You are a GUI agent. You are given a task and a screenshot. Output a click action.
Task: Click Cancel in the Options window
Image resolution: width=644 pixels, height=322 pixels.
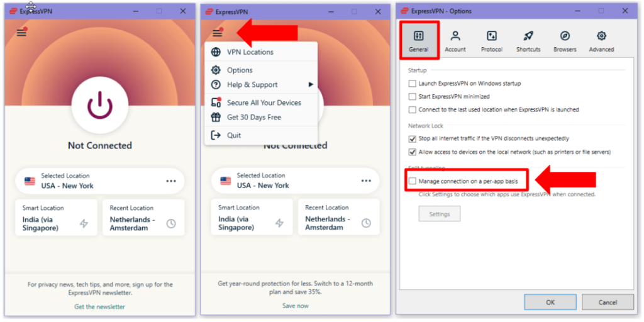(608, 303)
